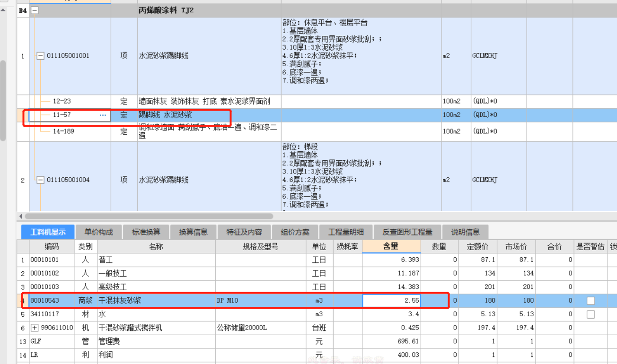Click the vertical scrollbar up arrow
This screenshot has height=364, width=617.
(3, 10)
